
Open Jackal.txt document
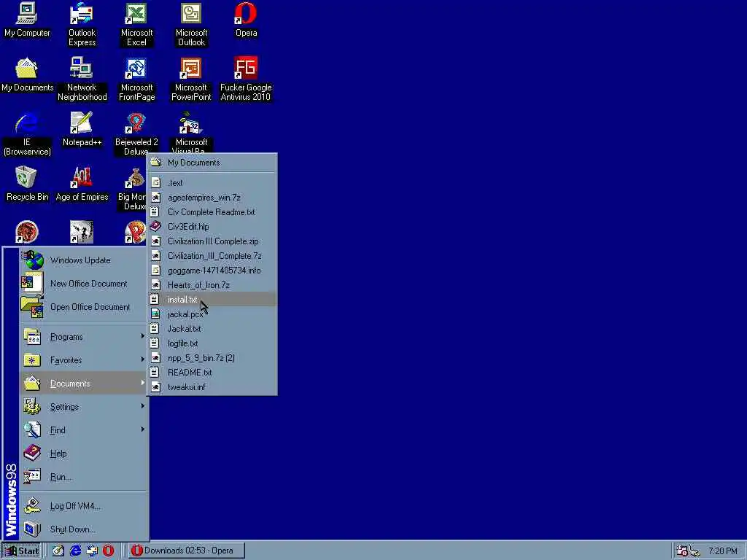point(212,329)
